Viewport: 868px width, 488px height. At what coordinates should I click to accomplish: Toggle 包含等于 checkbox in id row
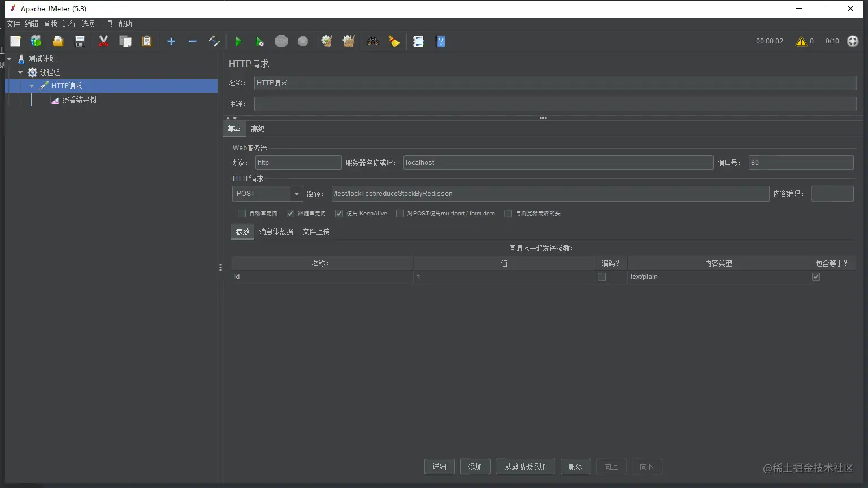(816, 277)
